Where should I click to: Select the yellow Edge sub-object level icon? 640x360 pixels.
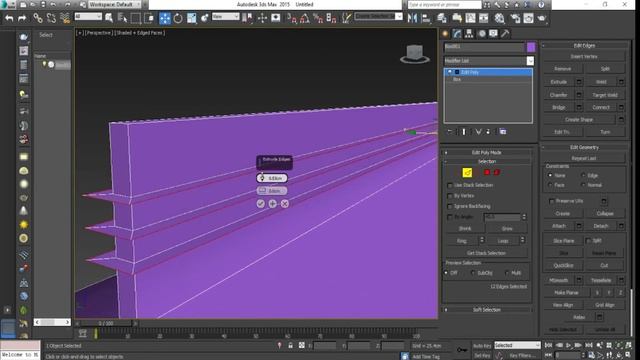tap(467, 173)
